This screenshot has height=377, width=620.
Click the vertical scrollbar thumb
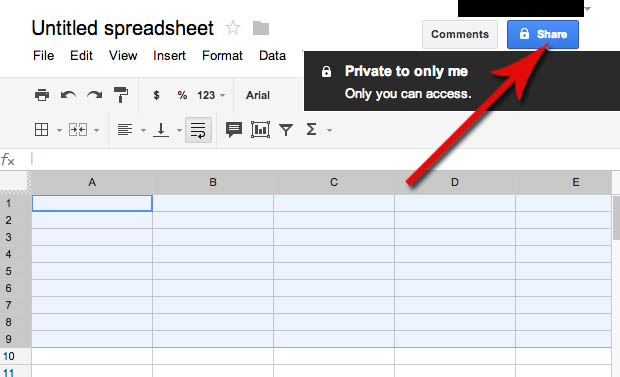click(x=616, y=218)
